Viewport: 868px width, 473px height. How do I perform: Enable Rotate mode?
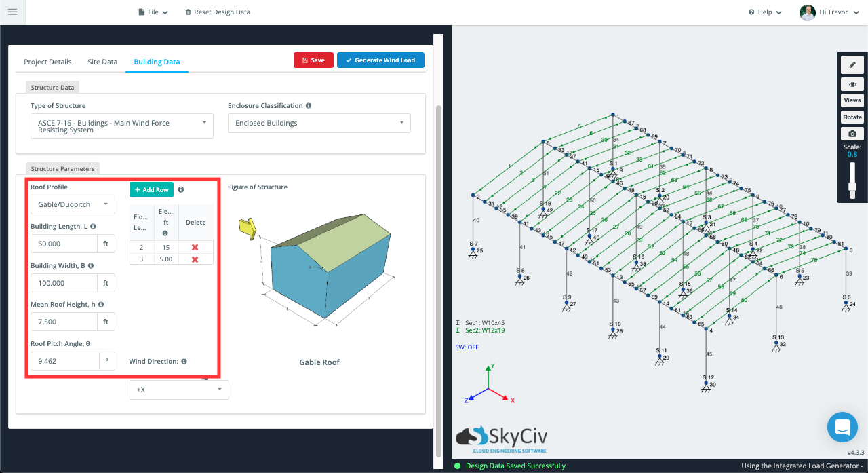click(x=852, y=117)
